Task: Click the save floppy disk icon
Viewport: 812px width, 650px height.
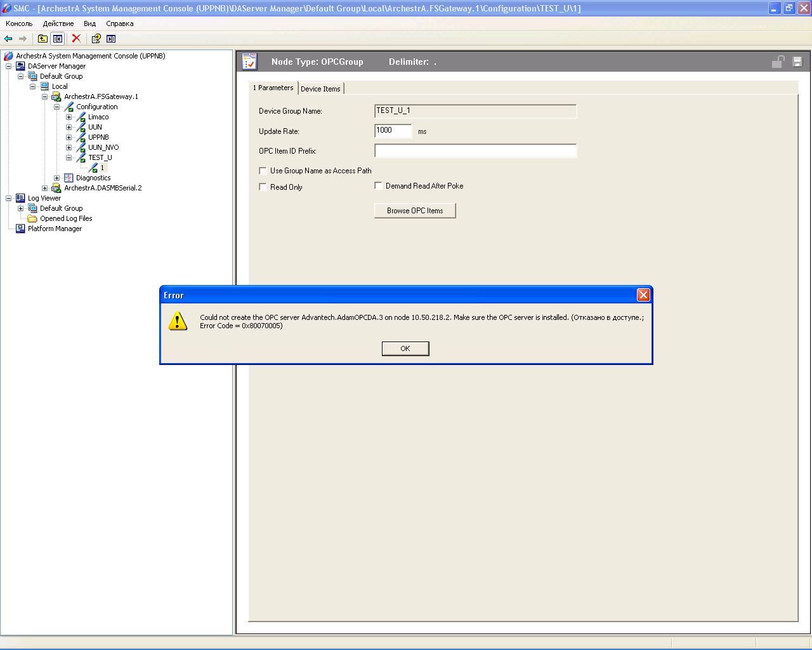Action: coord(797,62)
